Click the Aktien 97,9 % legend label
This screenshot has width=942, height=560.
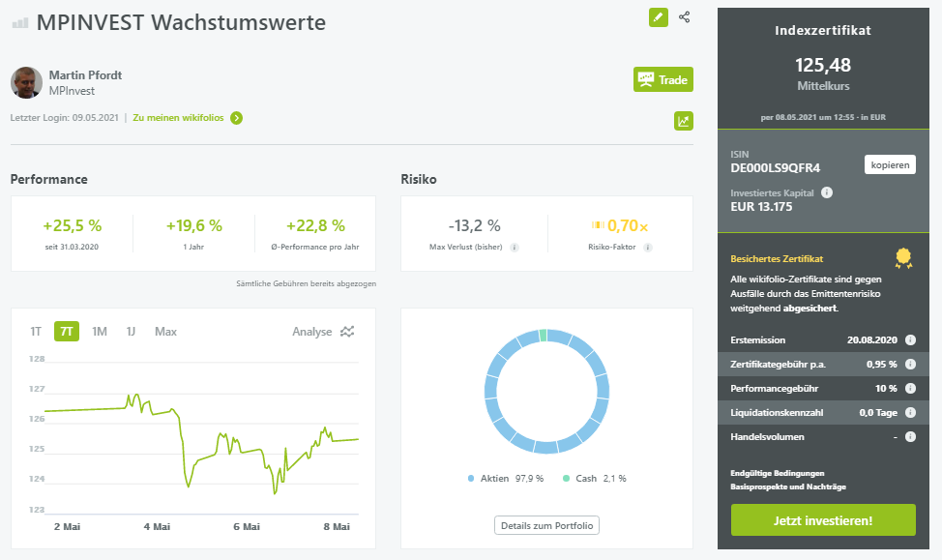(512, 479)
